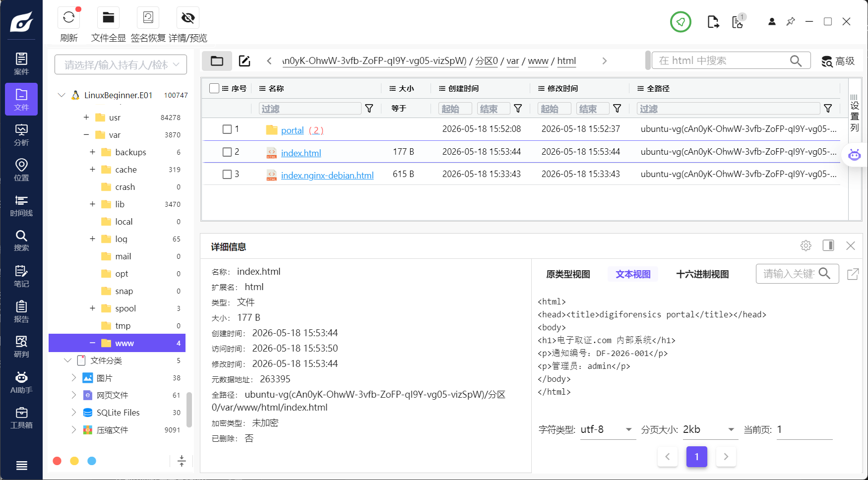Open the 工具箱 toolbox section
Viewport: 868px width, 480px height.
pos(21,418)
